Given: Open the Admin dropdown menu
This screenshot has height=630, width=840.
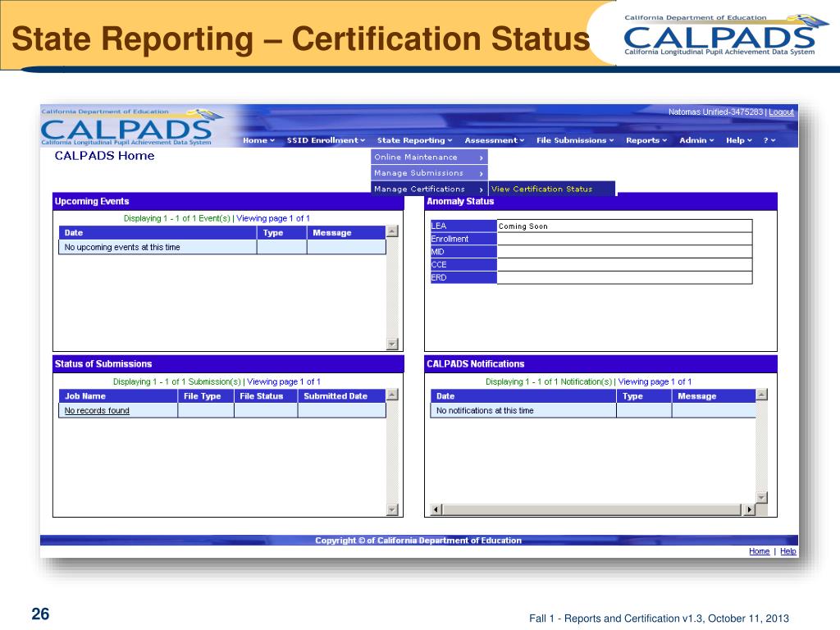Looking at the screenshot, I should 696,140.
